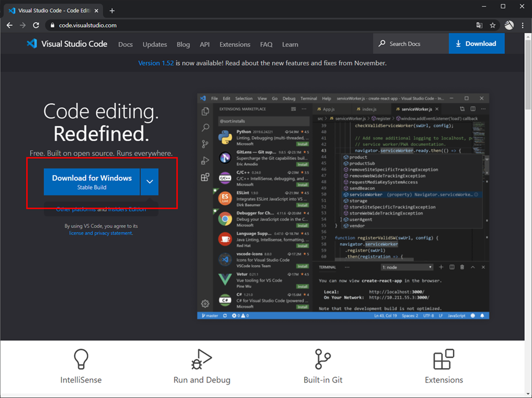Open the Docs navigation item
532x398 pixels.
point(126,44)
